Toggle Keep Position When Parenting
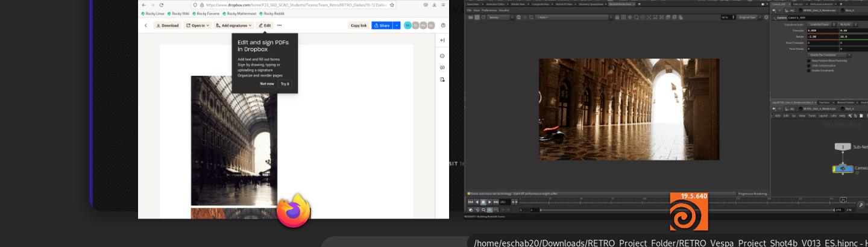Image resolution: width=868 pixels, height=247 pixels. [809, 60]
